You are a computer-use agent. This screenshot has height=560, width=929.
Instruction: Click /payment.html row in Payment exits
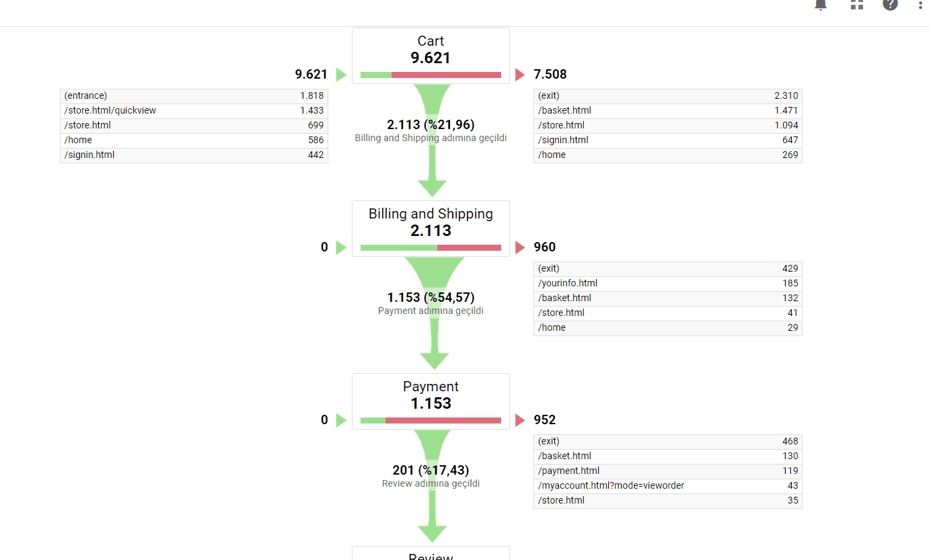(667, 471)
